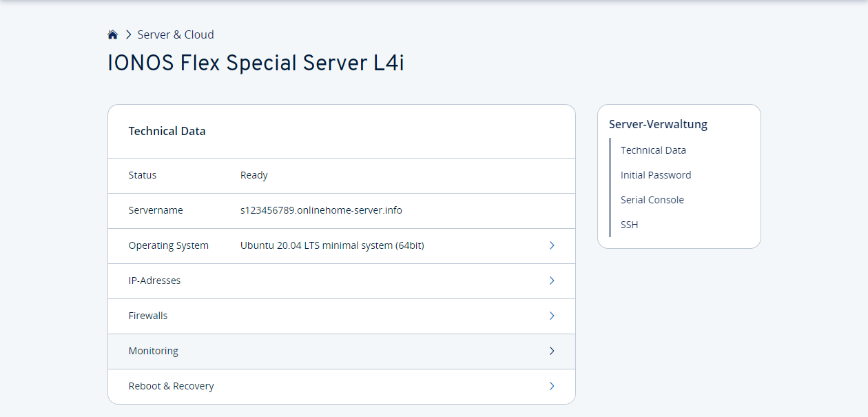Click the home icon in the breadcrumb

click(113, 34)
